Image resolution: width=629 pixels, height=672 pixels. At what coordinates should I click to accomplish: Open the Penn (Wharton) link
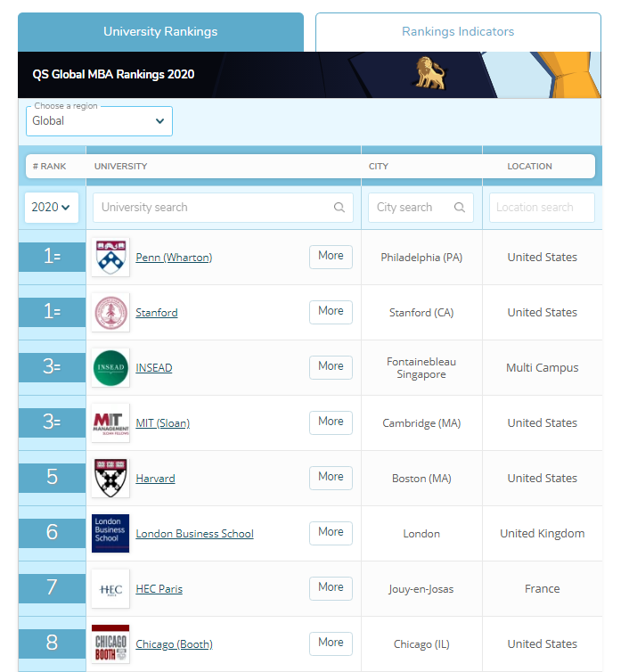click(x=174, y=258)
